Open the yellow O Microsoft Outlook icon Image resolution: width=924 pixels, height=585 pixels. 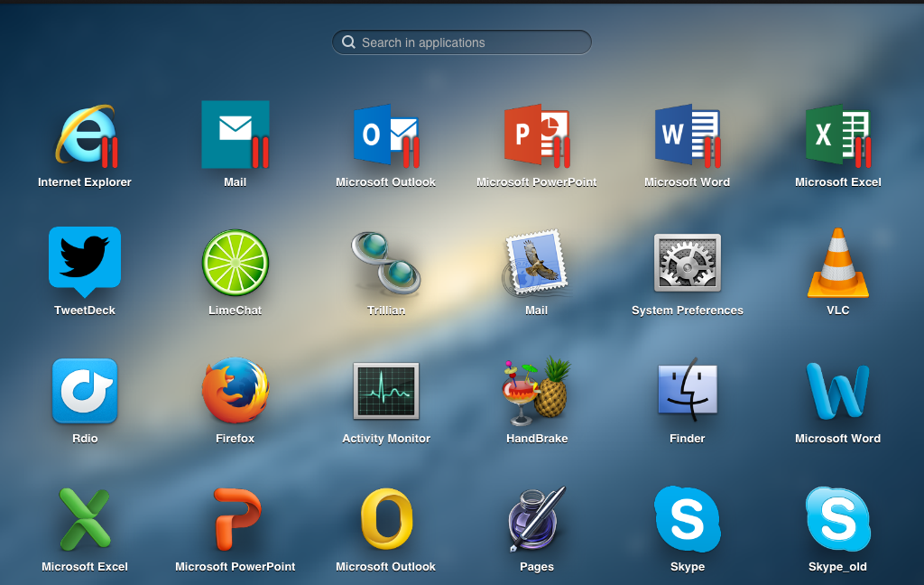(386, 519)
